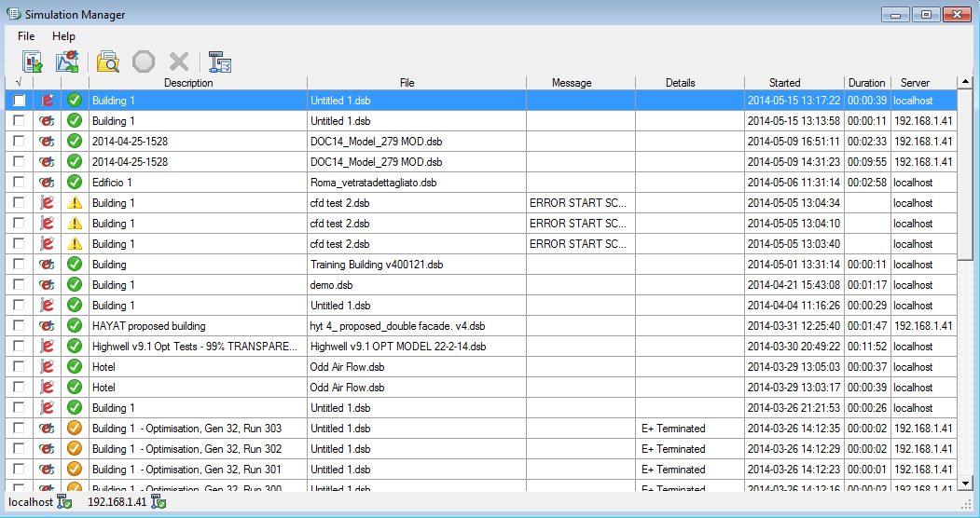
Task: Click the grey stop simulation octagon icon
Action: (x=144, y=61)
